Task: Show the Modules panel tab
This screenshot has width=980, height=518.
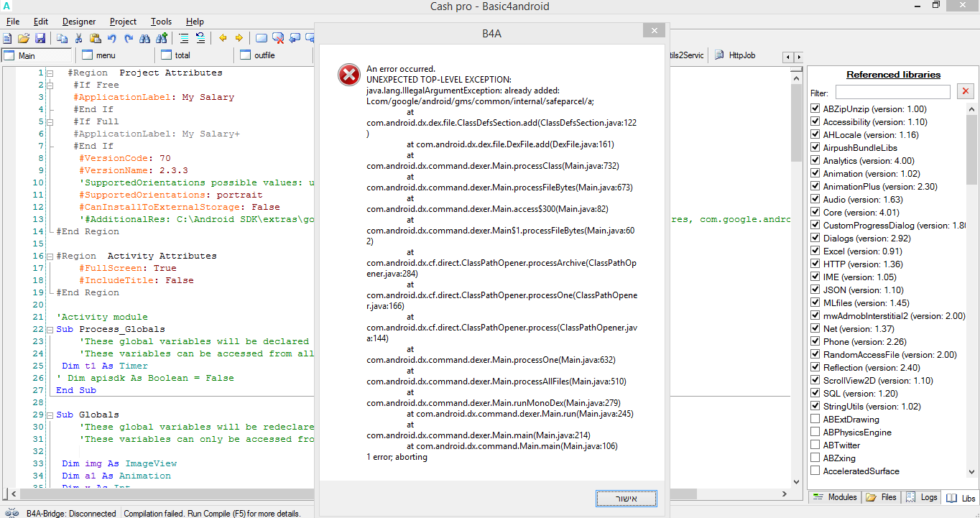Action: (x=836, y=497)
